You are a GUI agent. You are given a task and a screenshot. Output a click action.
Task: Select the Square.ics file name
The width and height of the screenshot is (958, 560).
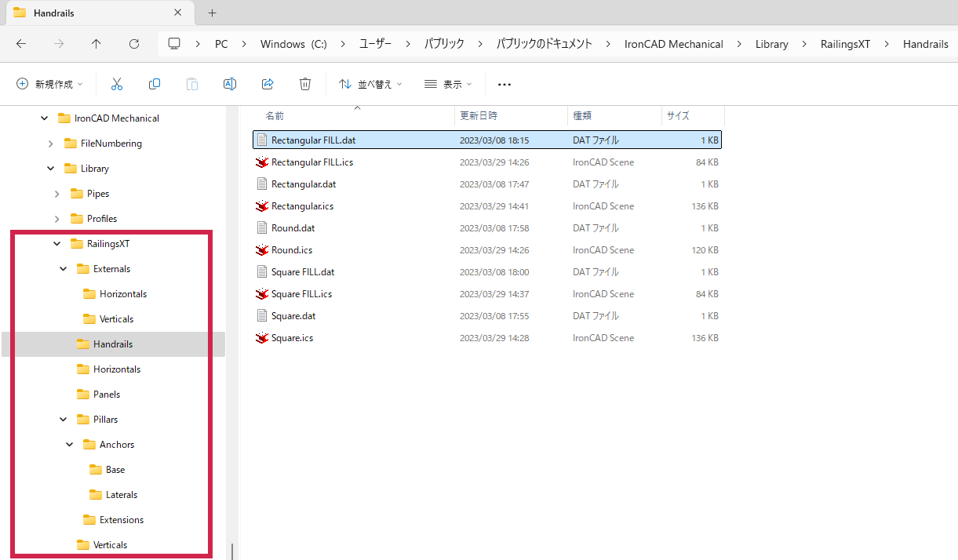[293, 338]
